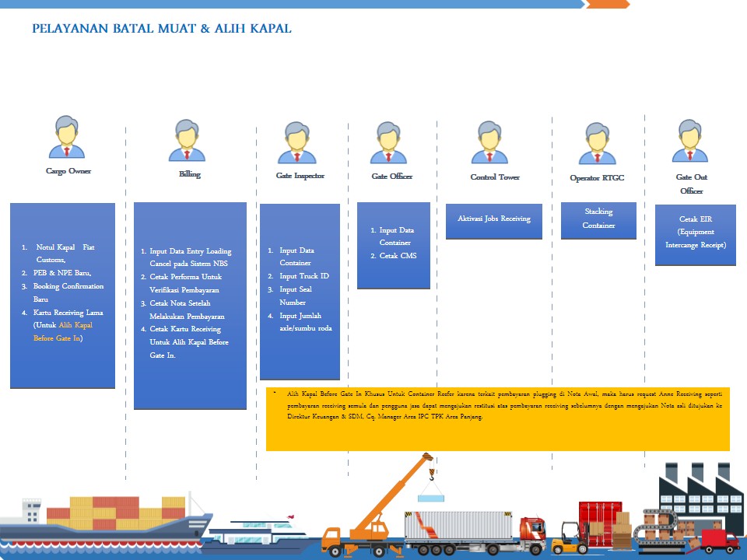Select the Billing steps text box
747x560 pixels.
(190, 305)
